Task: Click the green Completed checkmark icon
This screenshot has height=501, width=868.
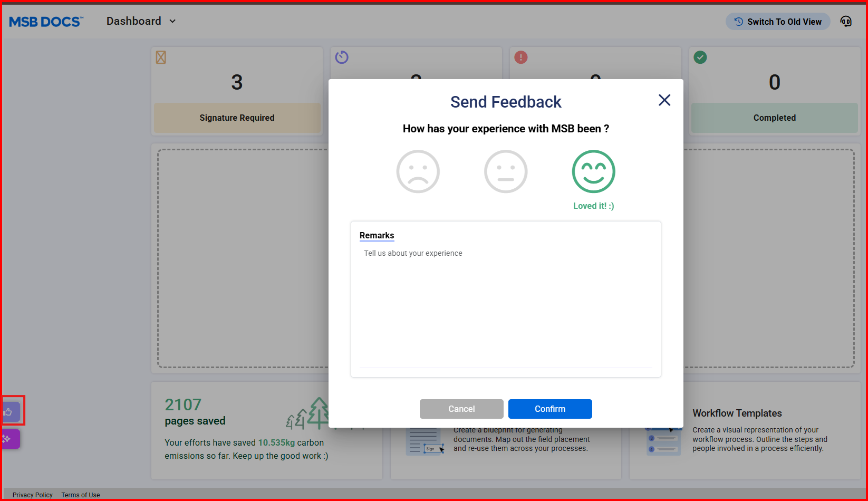Action: 700,57
